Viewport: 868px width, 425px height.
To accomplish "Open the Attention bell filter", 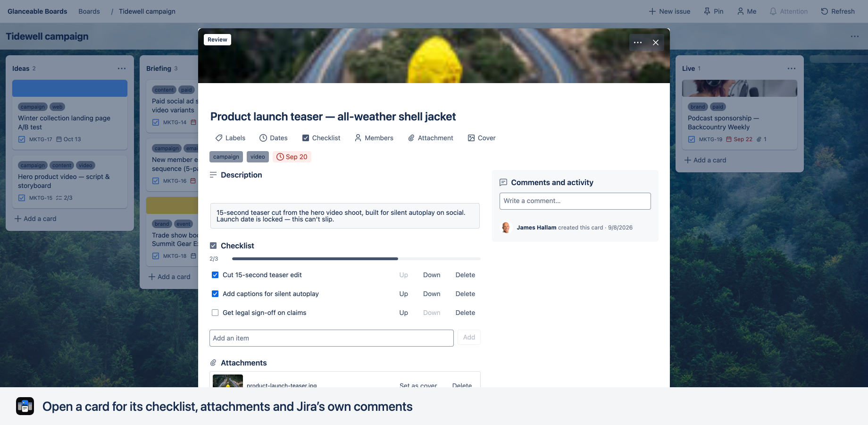I will (788, 11).
